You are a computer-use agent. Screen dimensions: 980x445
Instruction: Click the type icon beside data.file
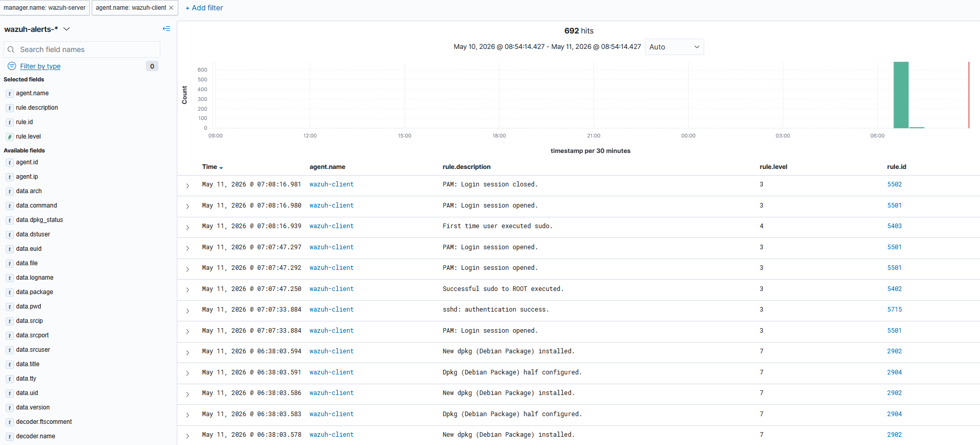(x=10, y=264)
